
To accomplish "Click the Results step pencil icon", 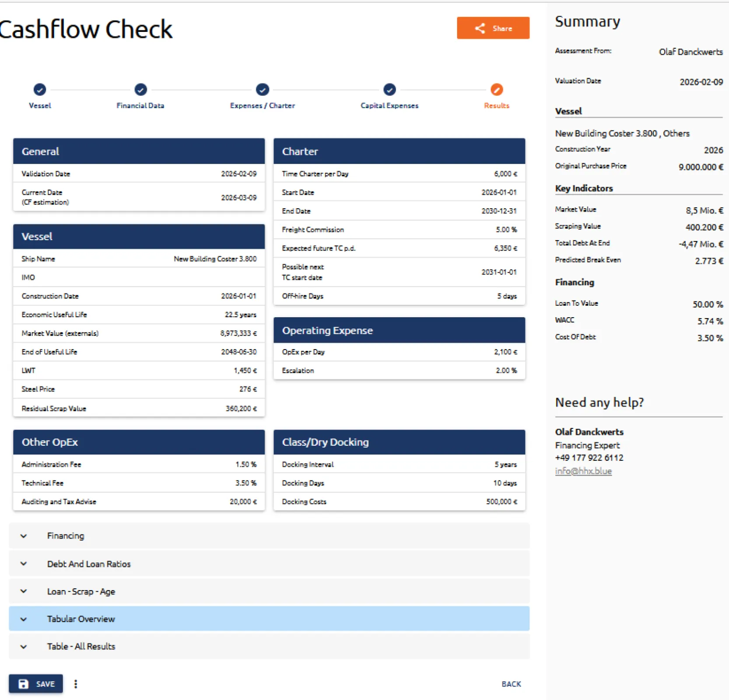I will point(496,90).
